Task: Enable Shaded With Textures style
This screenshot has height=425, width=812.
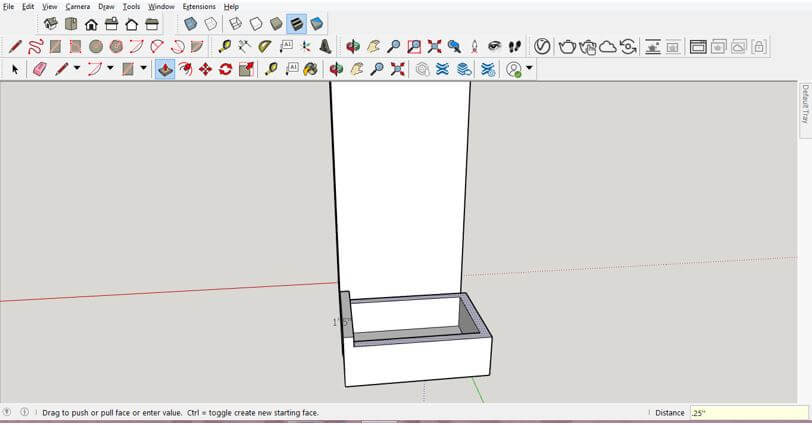Action: (296, 24)
